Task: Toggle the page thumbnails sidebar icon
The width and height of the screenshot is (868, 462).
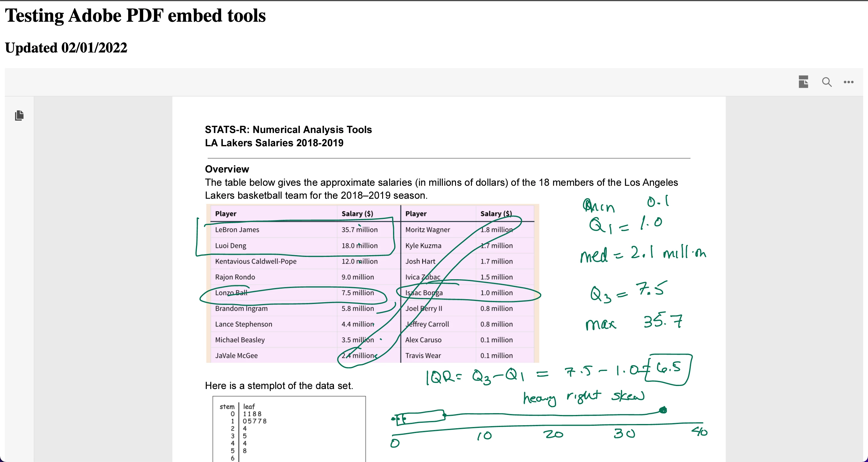Action: [x=19, y=115]
